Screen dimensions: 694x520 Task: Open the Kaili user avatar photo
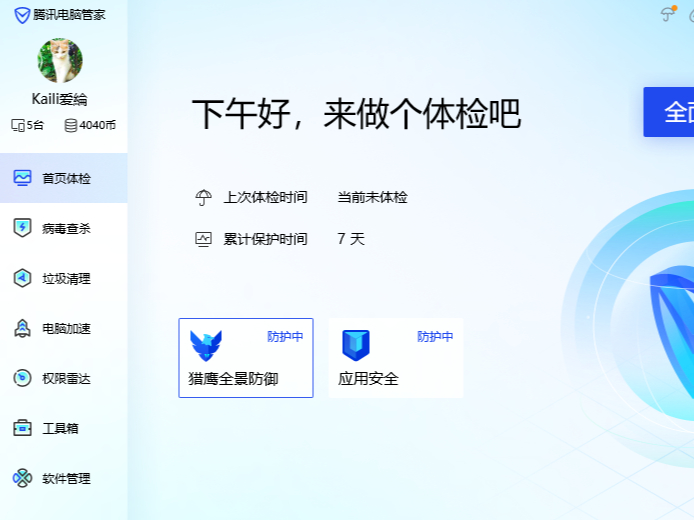[60, 60]
